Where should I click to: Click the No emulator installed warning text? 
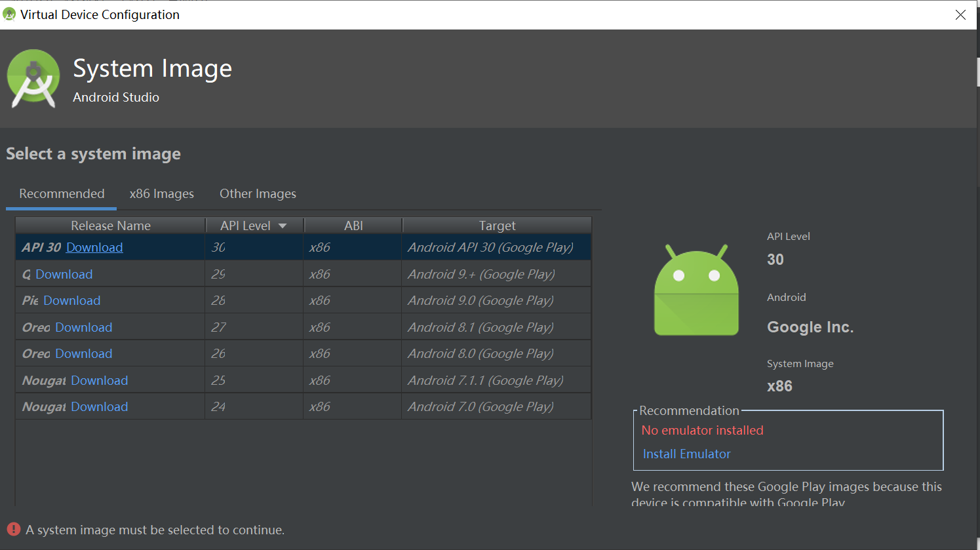(x=702, y=430)
